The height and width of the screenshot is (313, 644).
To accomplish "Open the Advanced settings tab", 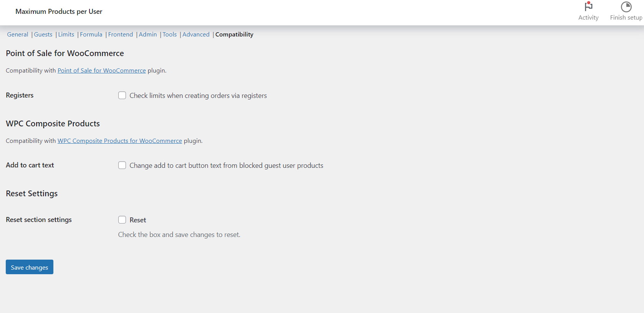I will click(x=196, y=34).
